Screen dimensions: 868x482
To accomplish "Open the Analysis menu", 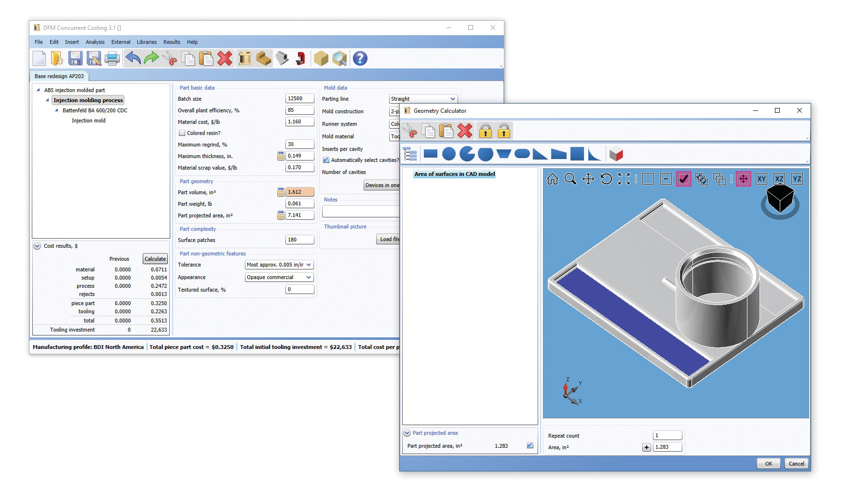I will (95, 42).
